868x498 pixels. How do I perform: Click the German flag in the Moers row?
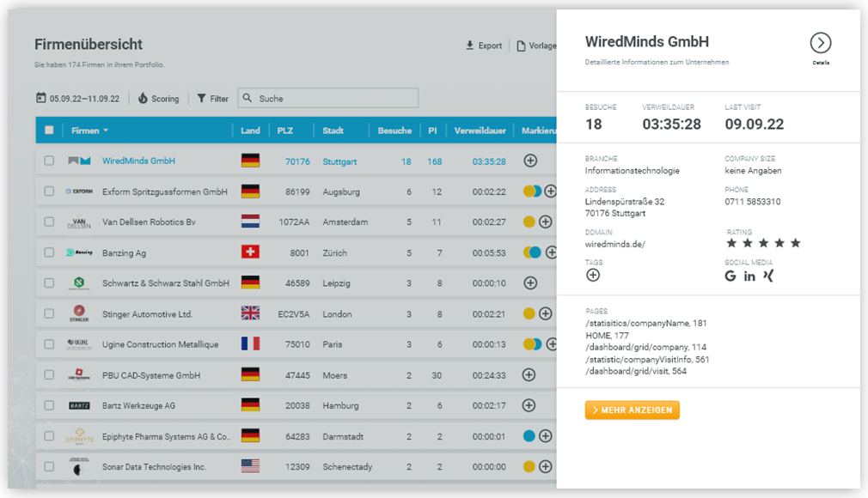tap(250, 374)
